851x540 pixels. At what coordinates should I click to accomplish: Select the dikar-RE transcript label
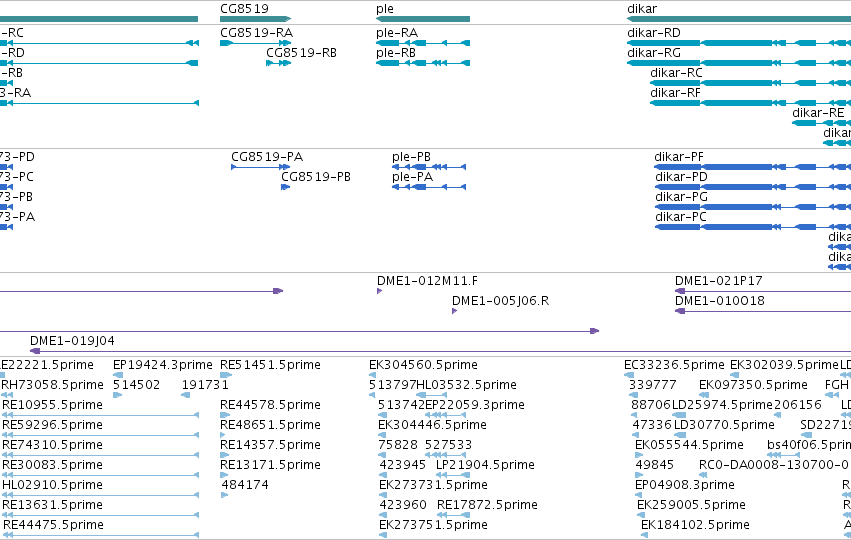coord(818,113)
